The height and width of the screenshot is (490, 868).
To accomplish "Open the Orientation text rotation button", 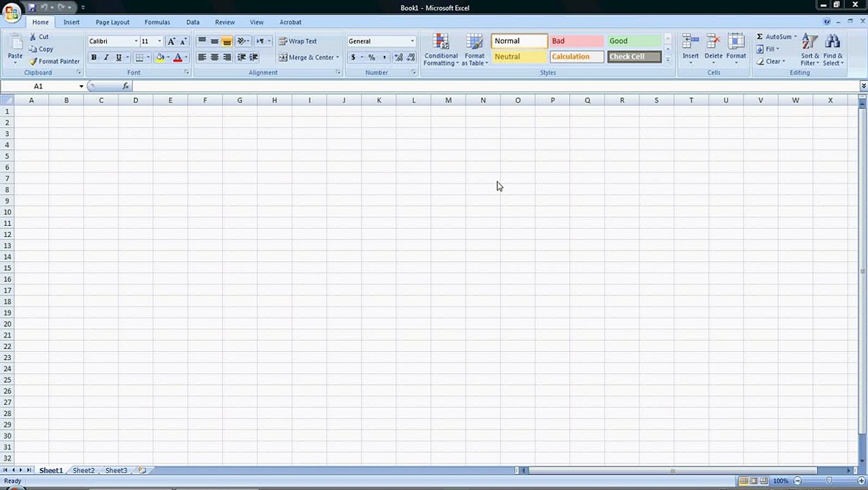I will 243,42.
